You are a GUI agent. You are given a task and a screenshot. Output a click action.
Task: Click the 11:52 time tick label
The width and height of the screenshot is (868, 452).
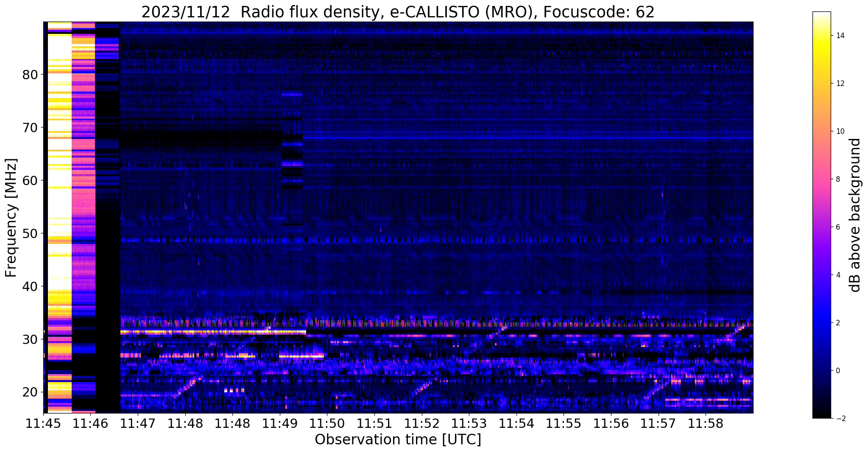point(421,424)
